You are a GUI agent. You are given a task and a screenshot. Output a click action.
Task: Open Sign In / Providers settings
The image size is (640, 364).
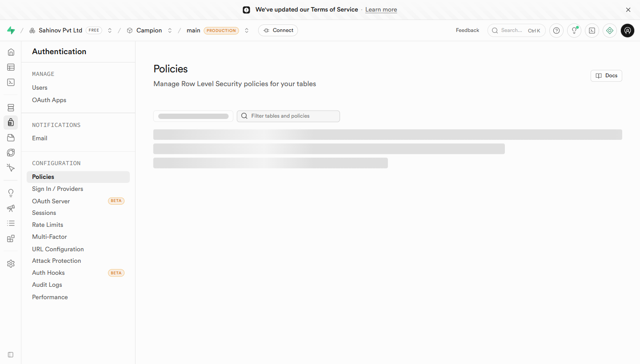pos(57,189)
